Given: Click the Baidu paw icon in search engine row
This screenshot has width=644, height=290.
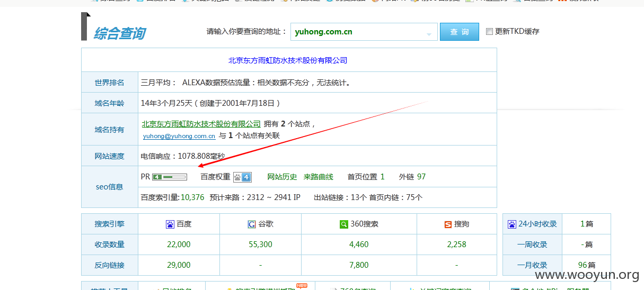Looking at the screenshot, I should point(170,224).
